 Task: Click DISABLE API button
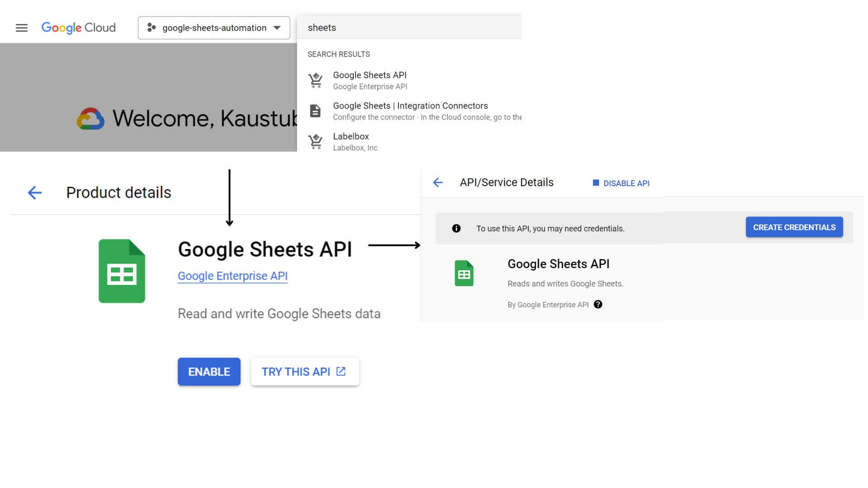point(621,183)
